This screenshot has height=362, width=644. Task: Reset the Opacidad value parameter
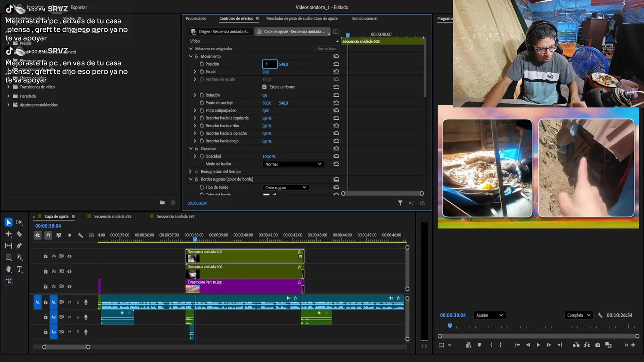pos(336,156)
